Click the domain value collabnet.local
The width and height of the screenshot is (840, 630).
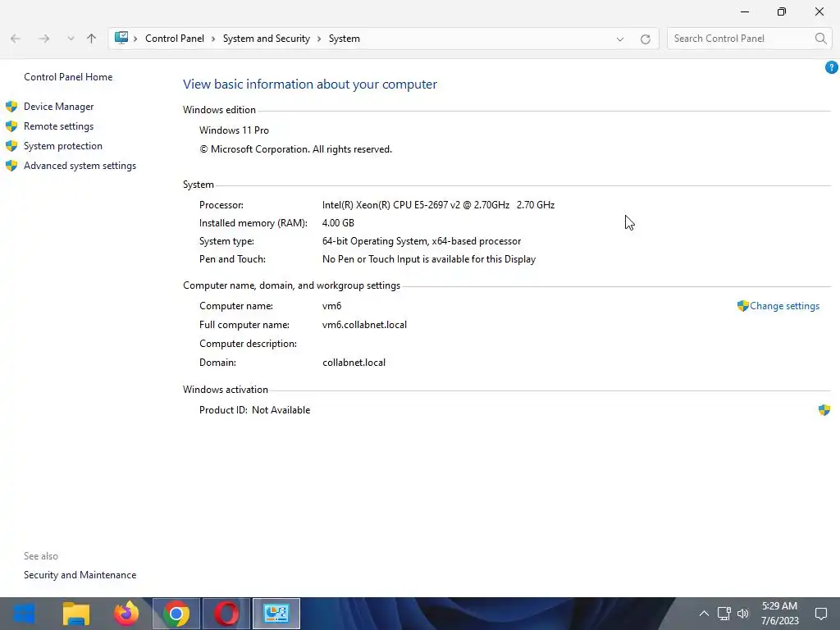point(354,363)
